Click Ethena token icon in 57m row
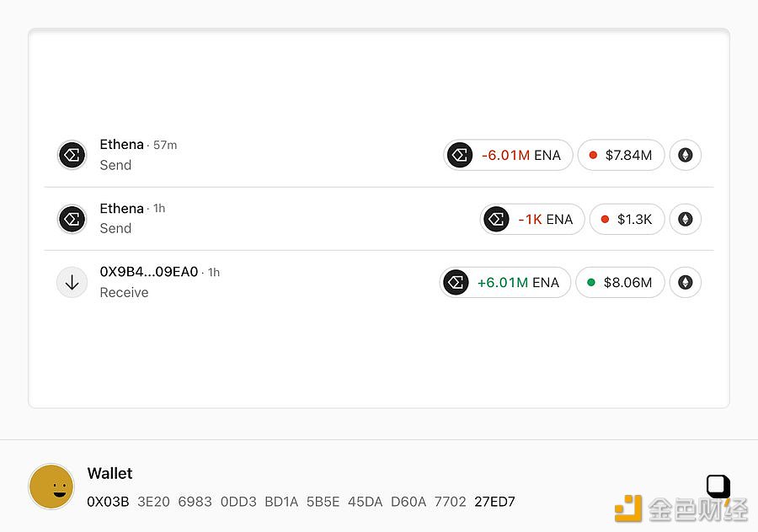 (x=72, y=155)
